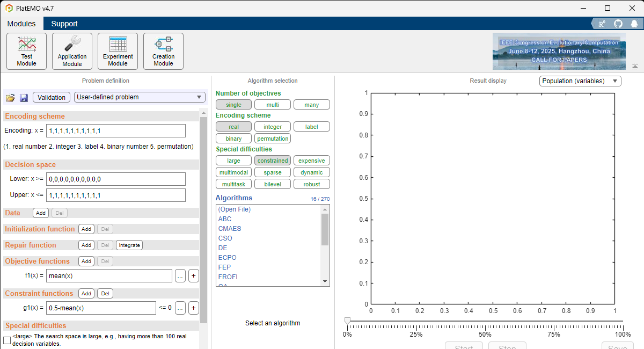Toggle the sparse difficulty filter
The height and width of the screenshot is (349, 644).
[273, 172]
